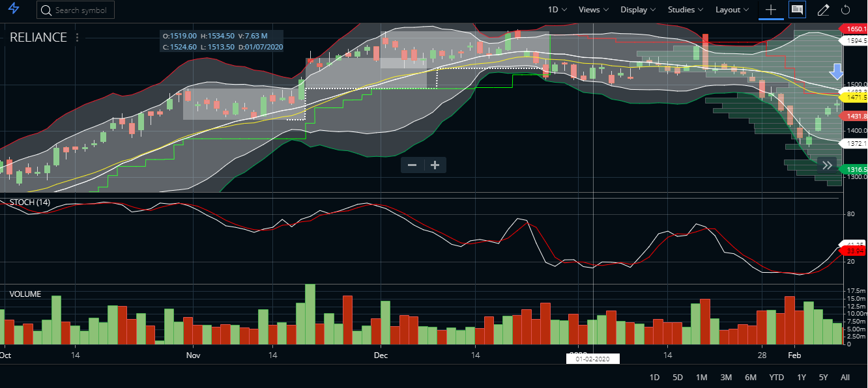
Task: Open the three-dot menu beside RELIANCE
Action: (78, 37)
